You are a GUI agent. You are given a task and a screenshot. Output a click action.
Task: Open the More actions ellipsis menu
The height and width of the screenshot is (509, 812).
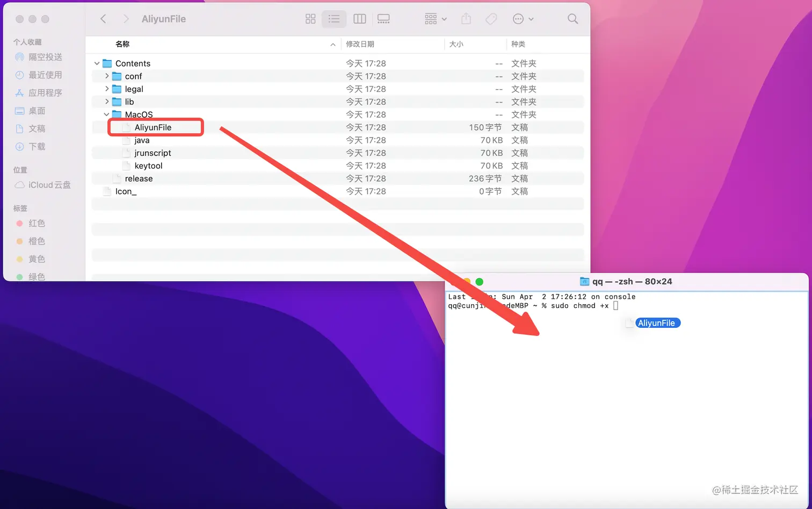coord(523,19)
